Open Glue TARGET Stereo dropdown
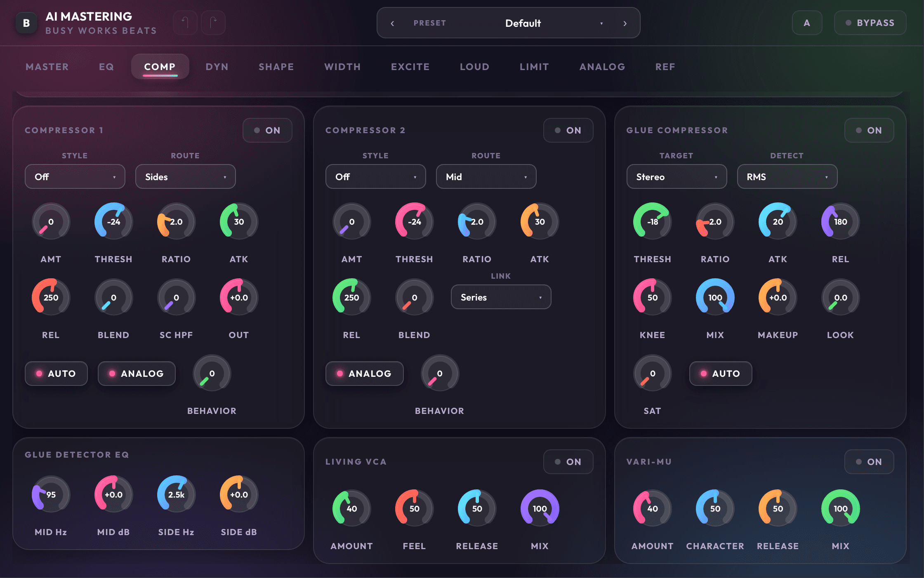Image resolution: width=924 pixels, height=578 pixels. click(x=677, y=176)
